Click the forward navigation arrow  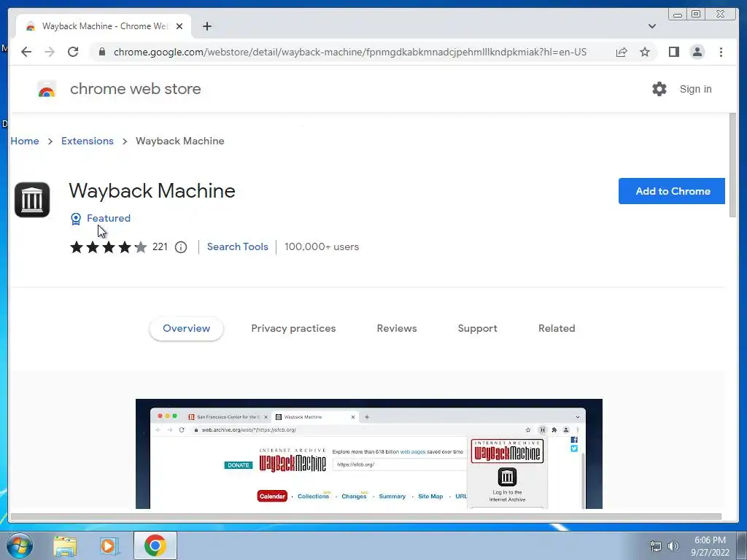[x=49, y=52]
